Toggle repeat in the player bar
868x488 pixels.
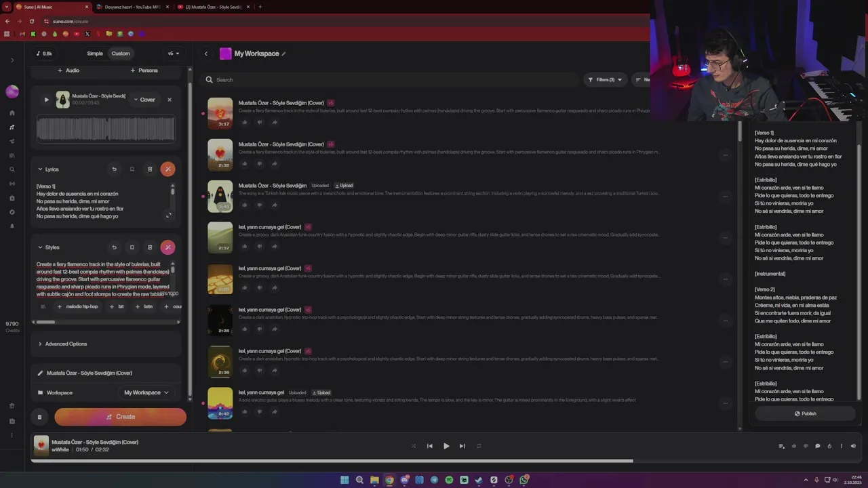coord(479,446)
